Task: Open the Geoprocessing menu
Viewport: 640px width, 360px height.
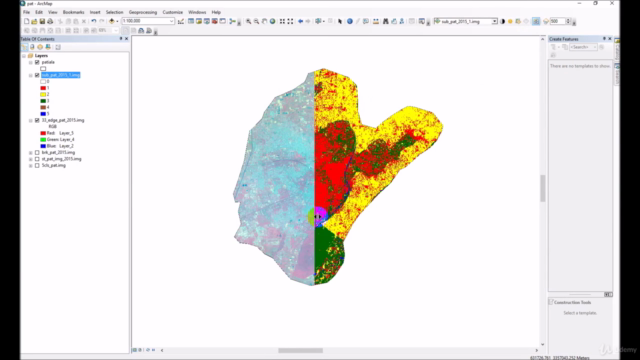Action: click(x=143, y=12)
